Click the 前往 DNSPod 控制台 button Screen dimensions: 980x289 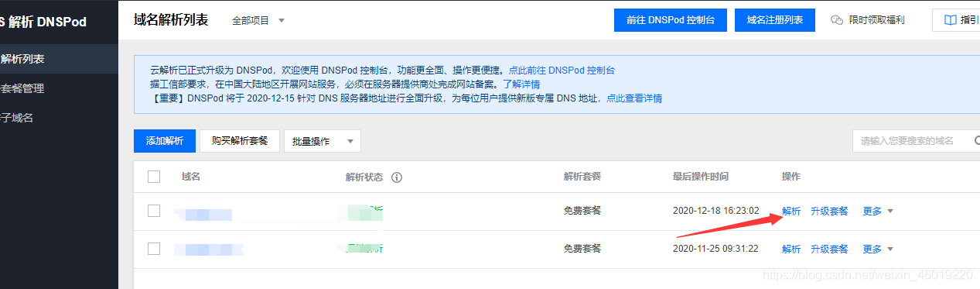coord(671,20)
